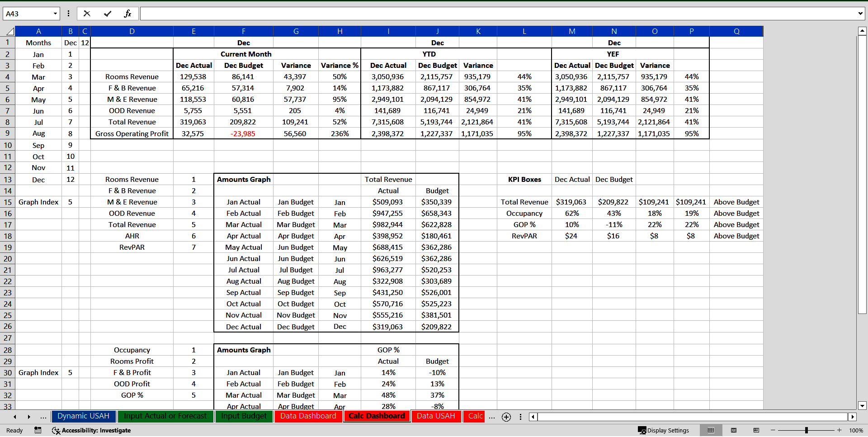Expand the formula bar chevron
Screen dimensions: 868x437
860,14
